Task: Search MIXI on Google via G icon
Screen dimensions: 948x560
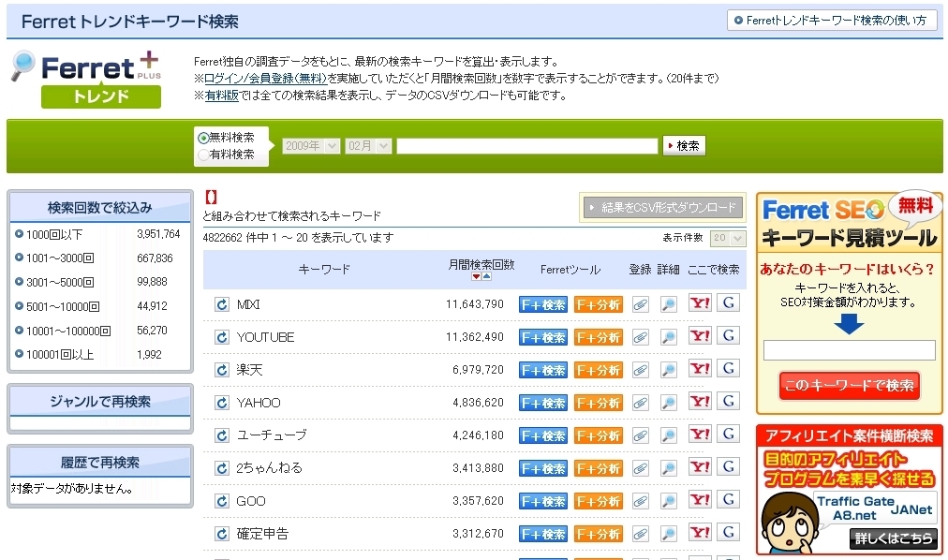Action: pos(729,303)
